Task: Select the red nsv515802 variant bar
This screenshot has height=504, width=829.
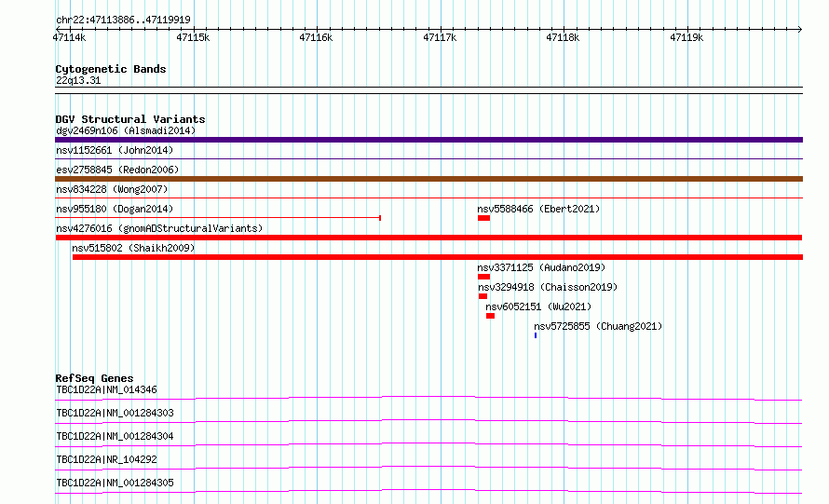Action: coord(438,257)
